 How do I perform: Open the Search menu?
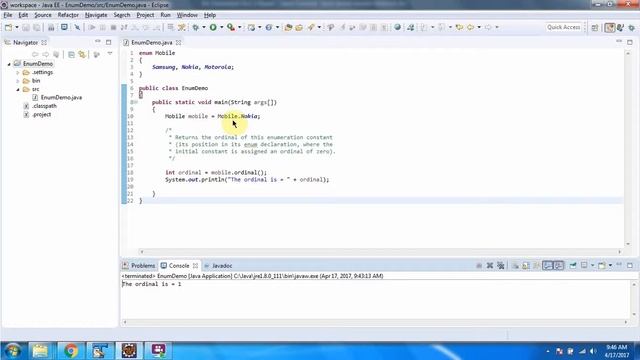coord(122,15)
